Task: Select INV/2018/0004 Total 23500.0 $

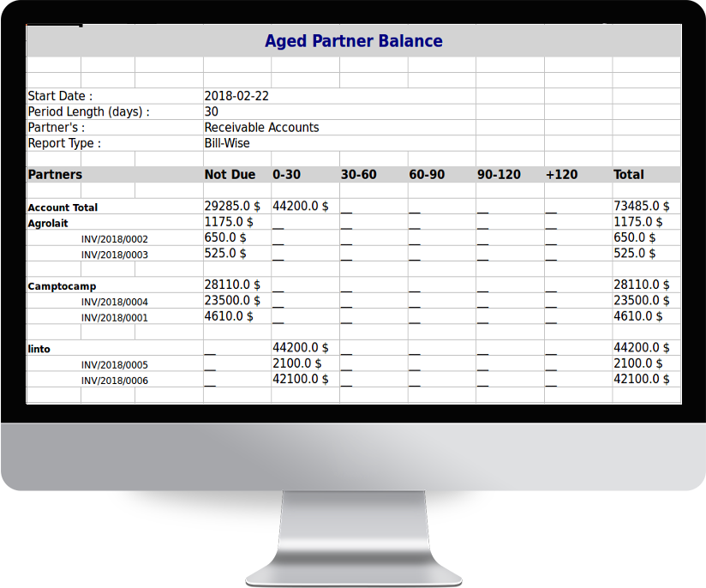Action: 641,301
